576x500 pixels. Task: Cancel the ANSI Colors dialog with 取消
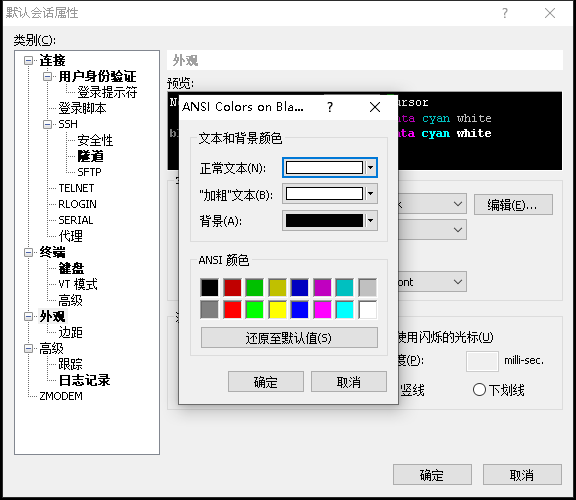point(349,382)
